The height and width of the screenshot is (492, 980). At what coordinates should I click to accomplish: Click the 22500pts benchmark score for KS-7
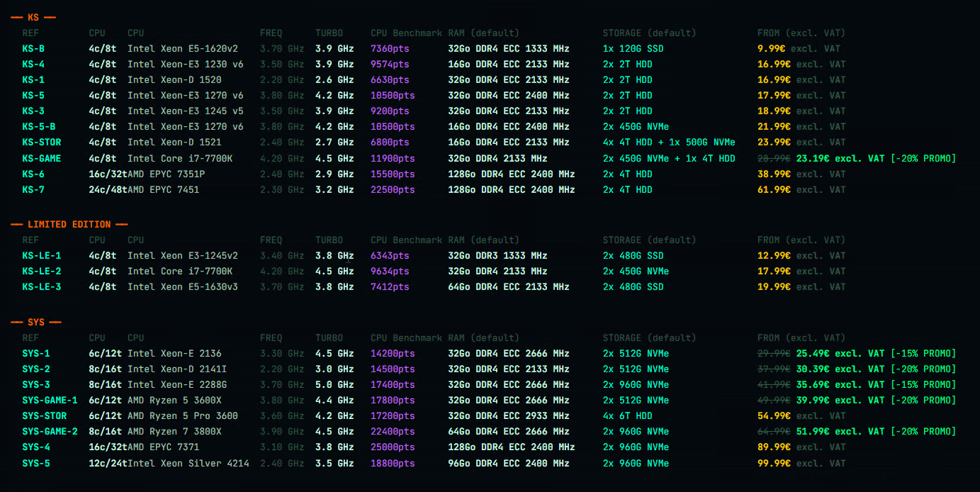[x=393, y=189]
